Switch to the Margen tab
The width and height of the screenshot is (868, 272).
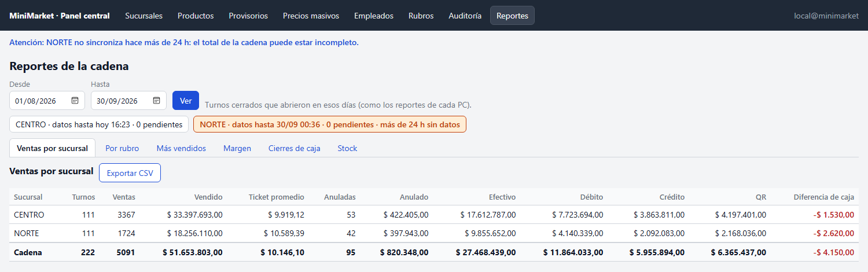coord(237,148)
